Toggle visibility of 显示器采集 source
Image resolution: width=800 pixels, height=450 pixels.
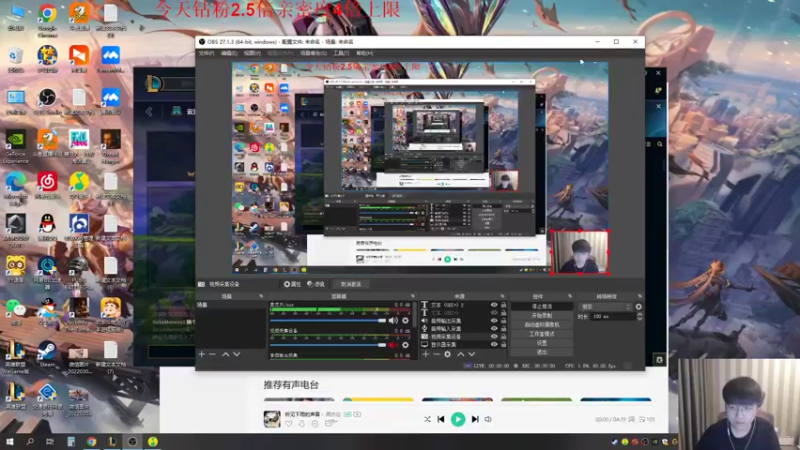click(x=494, y=344)
